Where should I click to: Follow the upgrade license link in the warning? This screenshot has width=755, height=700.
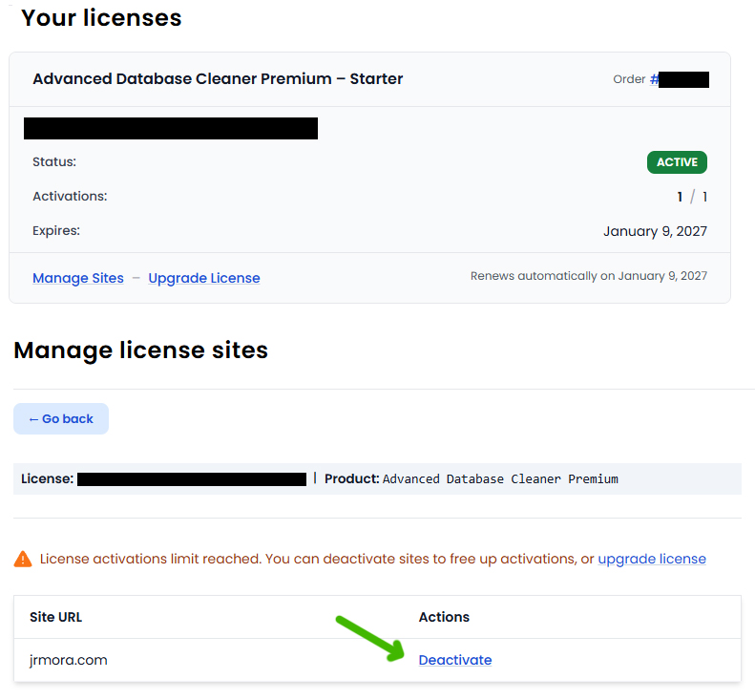[652, 559]
